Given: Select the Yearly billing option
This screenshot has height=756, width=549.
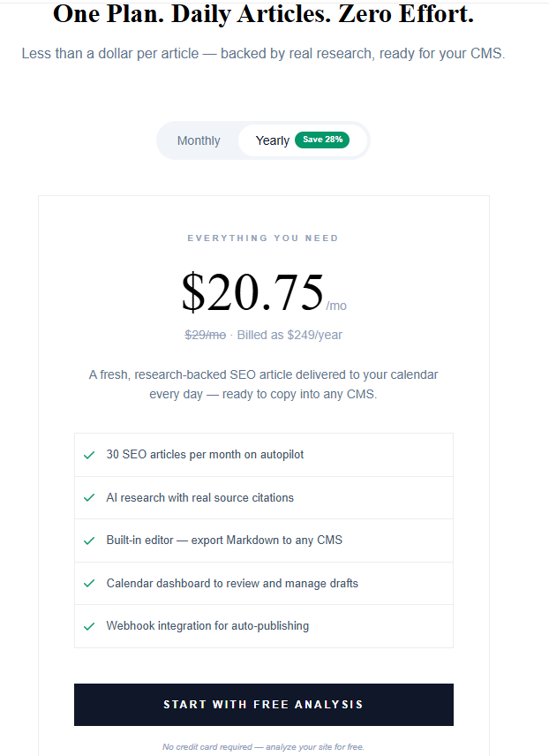Looking at the screenshot, I should [272, 140].
